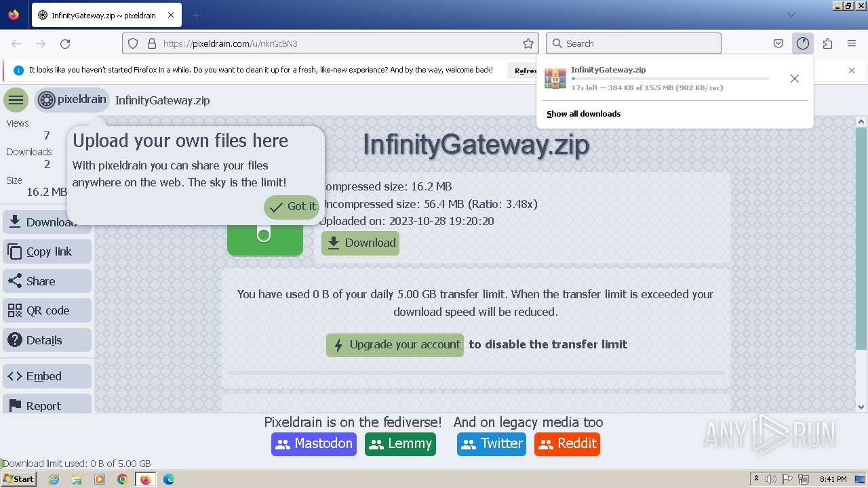Open the Share sidebar option
The width and height of the screenshot is (868, 488).
point(47,281)
